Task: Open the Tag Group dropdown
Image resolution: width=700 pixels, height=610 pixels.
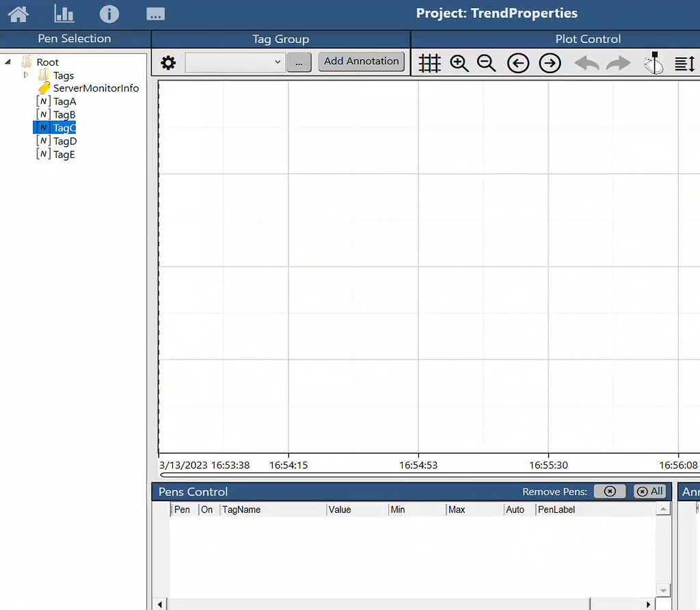Action: (x=235, y=62)
